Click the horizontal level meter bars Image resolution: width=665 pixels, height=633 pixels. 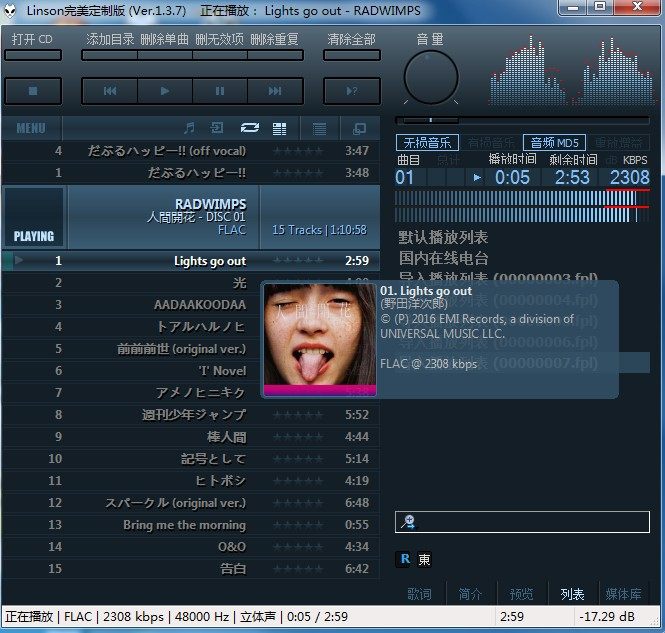(522, 206)
